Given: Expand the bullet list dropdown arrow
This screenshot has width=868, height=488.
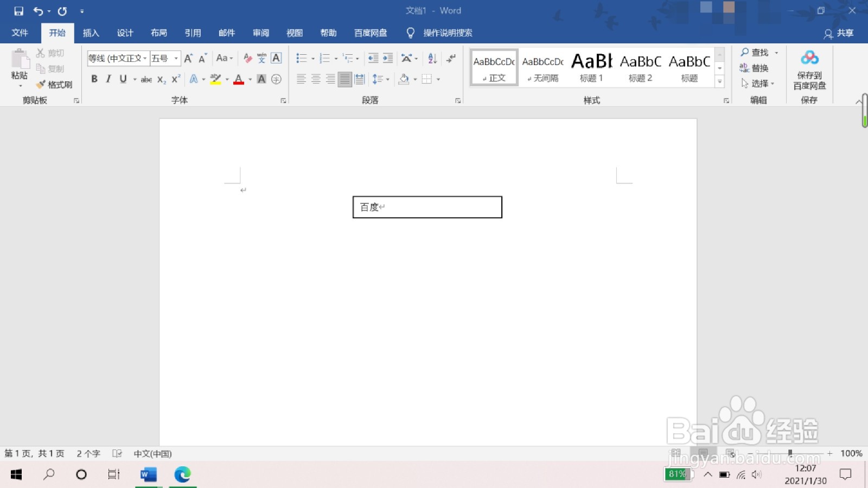Looking at the screenshot, I should [x=313, y=59].
